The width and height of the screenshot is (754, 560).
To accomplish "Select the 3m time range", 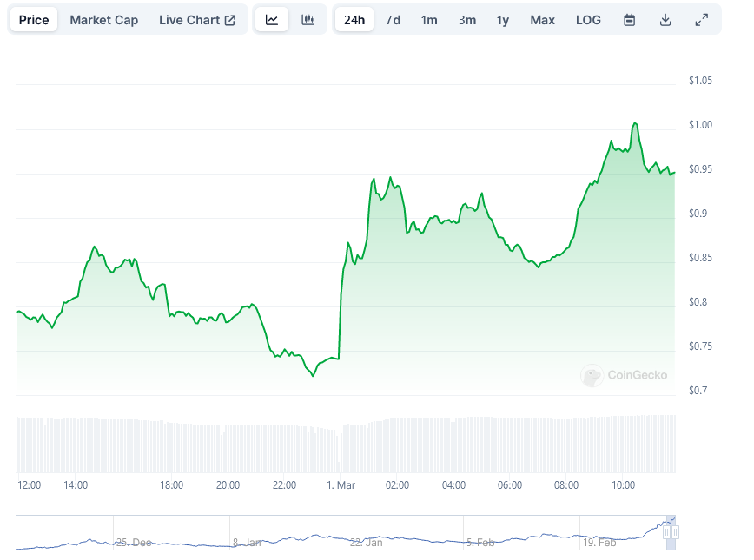I will [467, 20].
